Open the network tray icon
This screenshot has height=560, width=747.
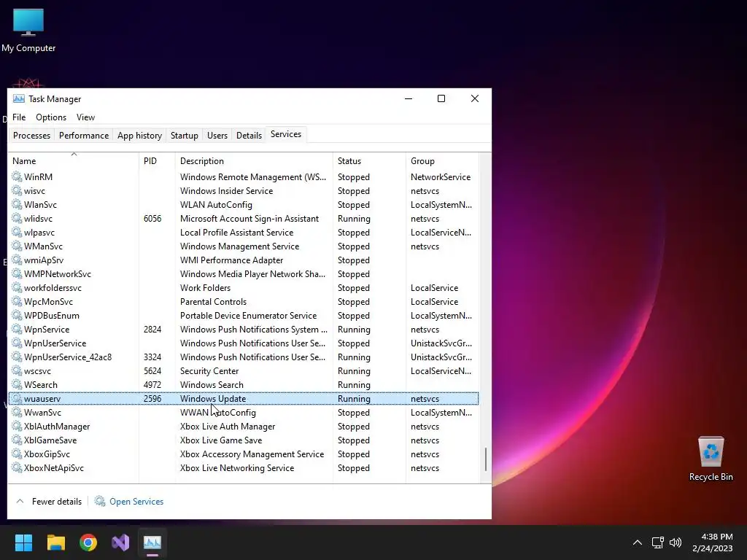658,542
